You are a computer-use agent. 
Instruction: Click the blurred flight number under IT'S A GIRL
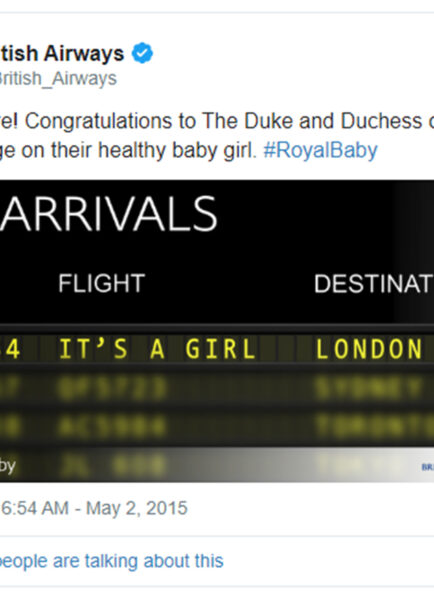point(113,388)
